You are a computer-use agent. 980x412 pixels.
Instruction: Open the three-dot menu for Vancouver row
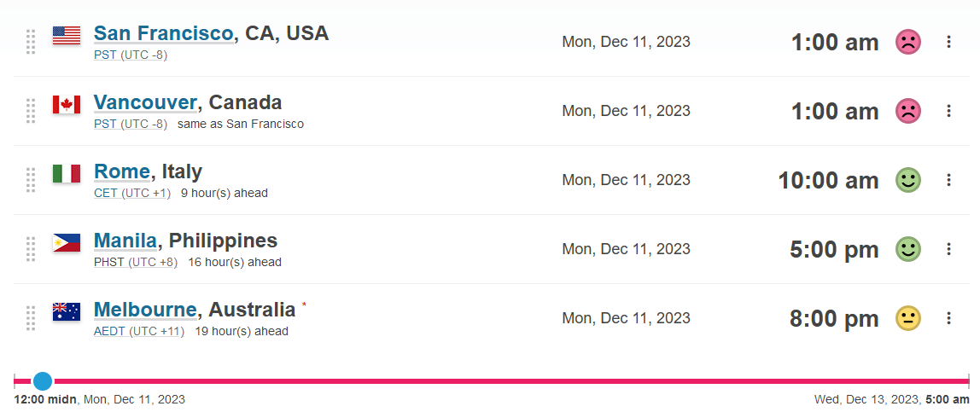[x=948, y=111]
